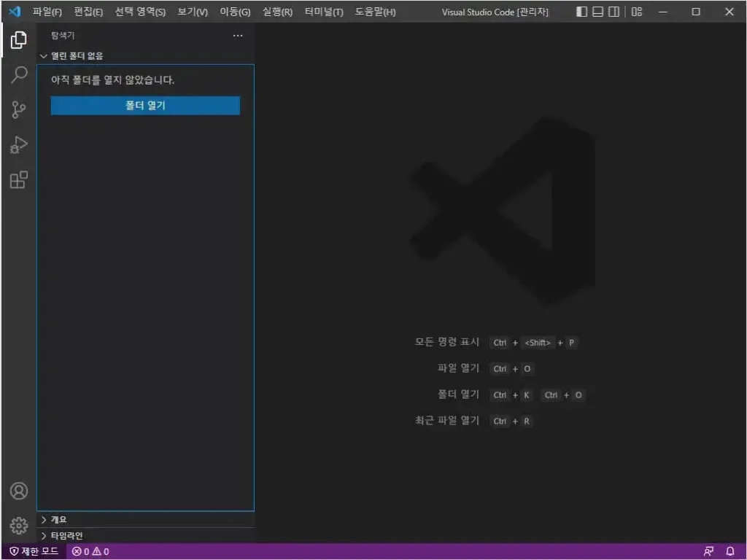Open the notifications bell icon
This screenshot has width=747, height=560.
[x=729, y=551]
